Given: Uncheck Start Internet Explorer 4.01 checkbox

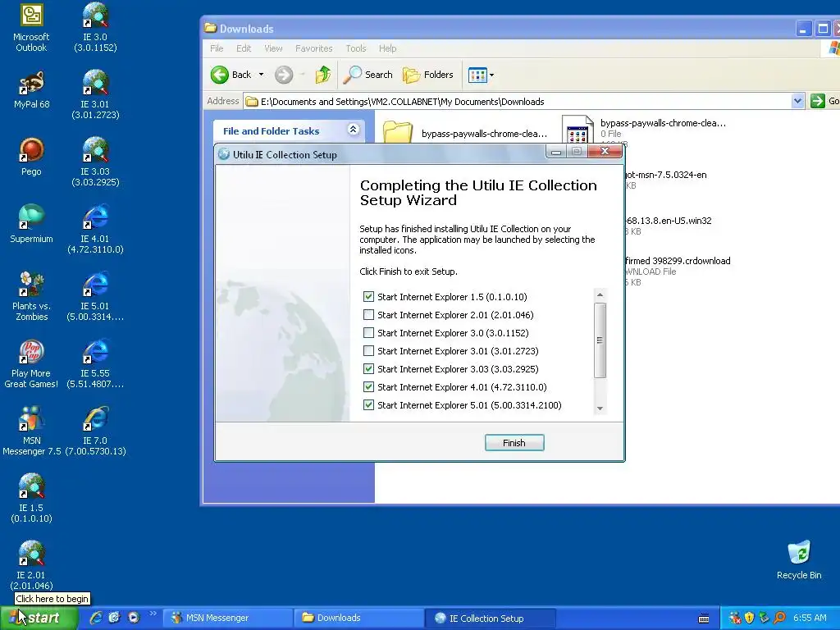Looking at the screenshot, I should click(368, 387).
